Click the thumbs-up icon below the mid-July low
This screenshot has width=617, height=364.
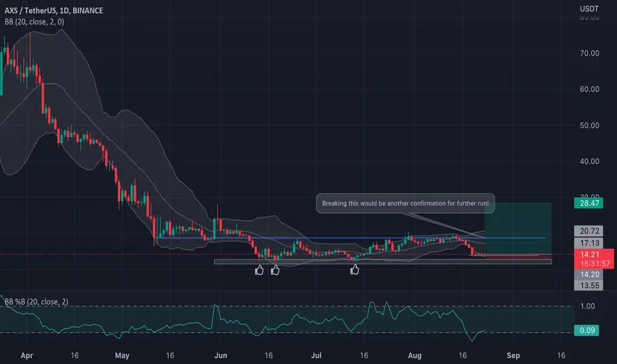(x=355, y=269)
